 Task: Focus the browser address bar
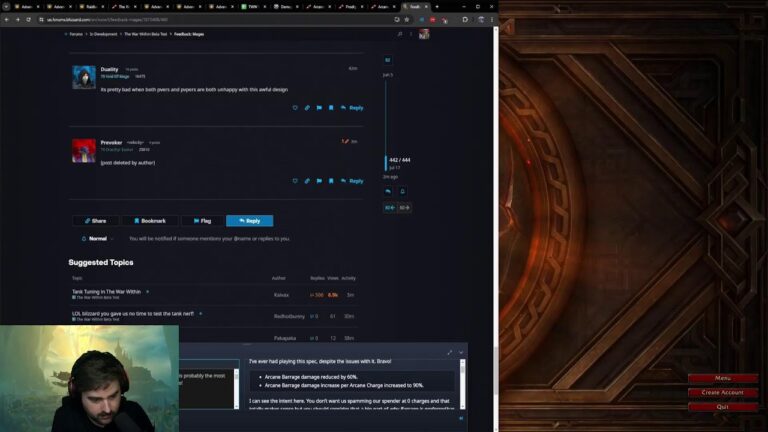[x=216, y=20]
